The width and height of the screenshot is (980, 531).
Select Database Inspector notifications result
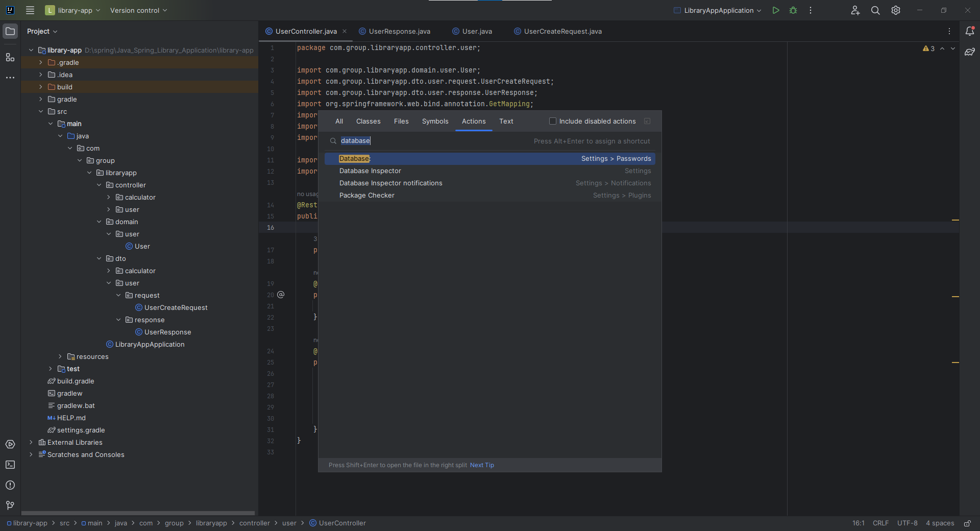[489, 183]
